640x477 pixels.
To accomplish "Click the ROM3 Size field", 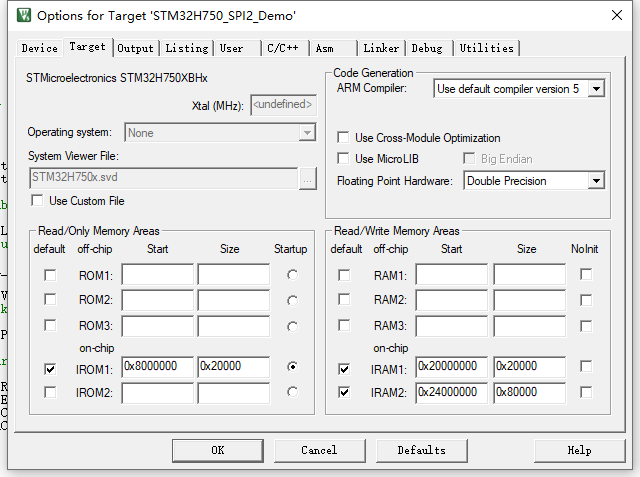I will 234,326.
